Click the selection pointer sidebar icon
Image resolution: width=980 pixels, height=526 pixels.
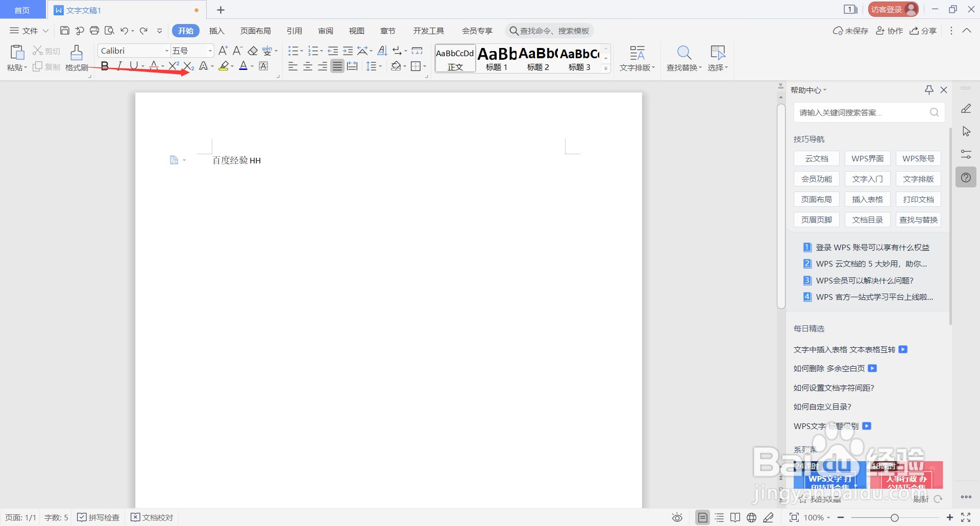coord(966,131)
